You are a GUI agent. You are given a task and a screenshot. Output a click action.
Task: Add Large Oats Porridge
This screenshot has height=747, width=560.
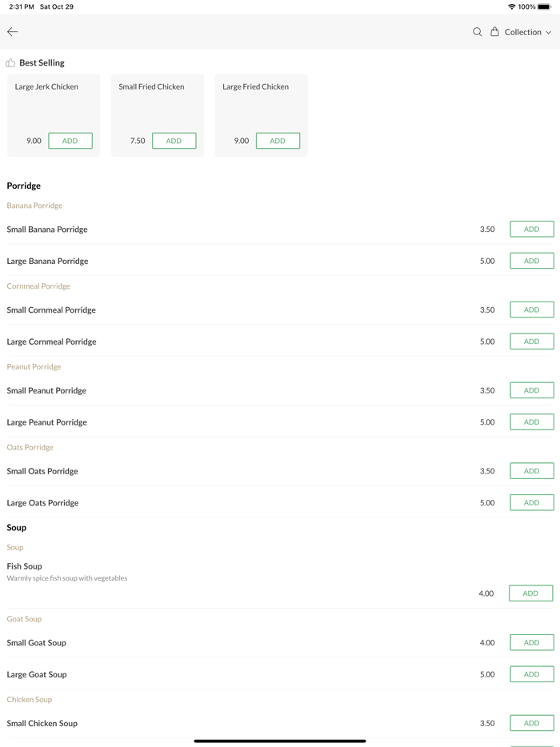[x=531, y=503]
